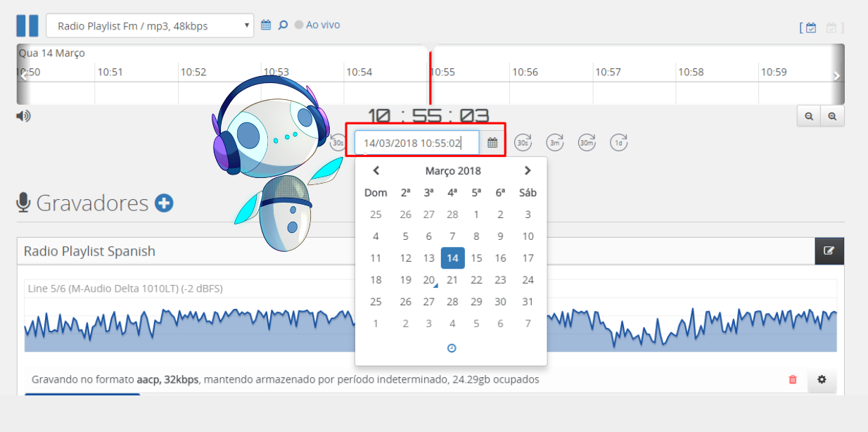Click the Gravadores section heading

tap(92, 203)
